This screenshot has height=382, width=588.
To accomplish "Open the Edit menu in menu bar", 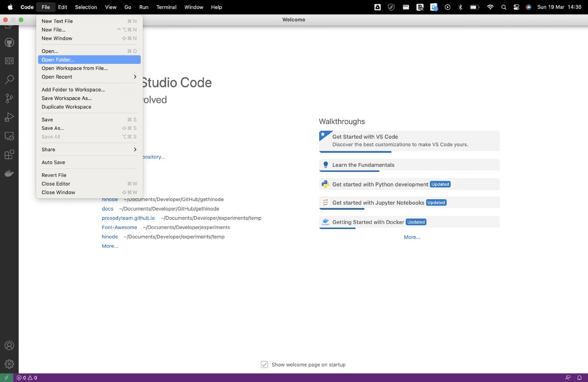I will [x=63, y=7].
